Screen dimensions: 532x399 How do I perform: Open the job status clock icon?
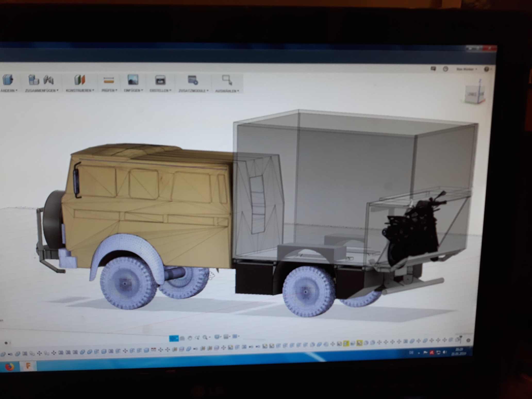click(445, 69)
